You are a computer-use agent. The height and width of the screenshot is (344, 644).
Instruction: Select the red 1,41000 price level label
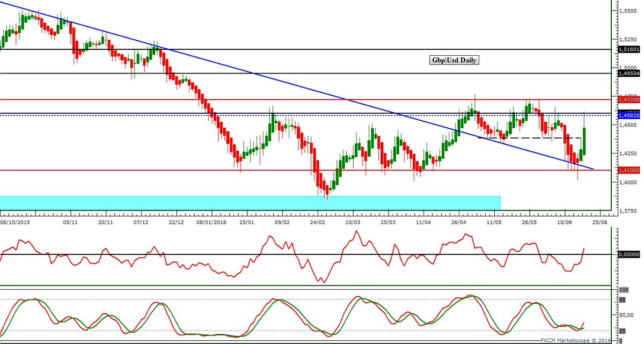coord(629,170)
